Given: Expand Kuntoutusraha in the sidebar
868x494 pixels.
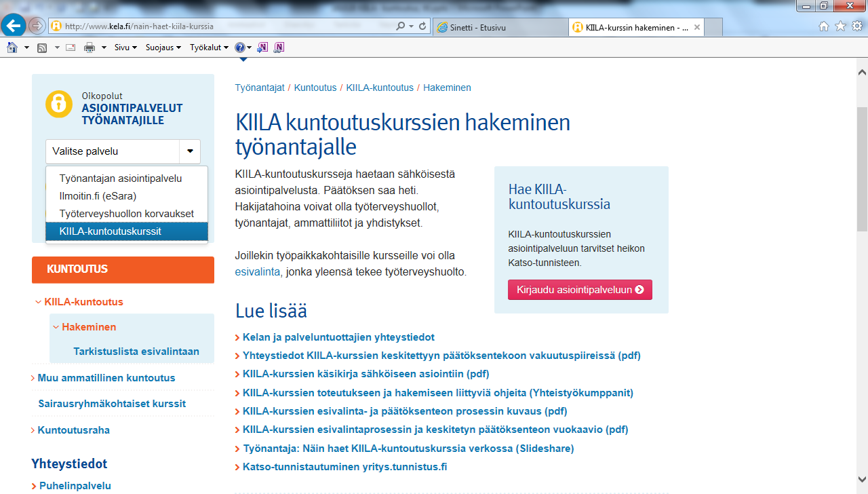Looking at the screenshot, I should coord(33,430).
